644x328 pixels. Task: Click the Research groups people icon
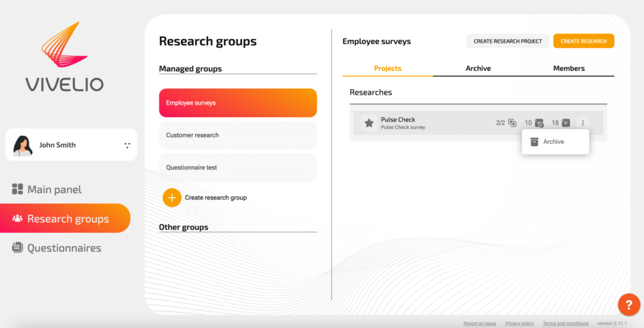pos(17,218)
